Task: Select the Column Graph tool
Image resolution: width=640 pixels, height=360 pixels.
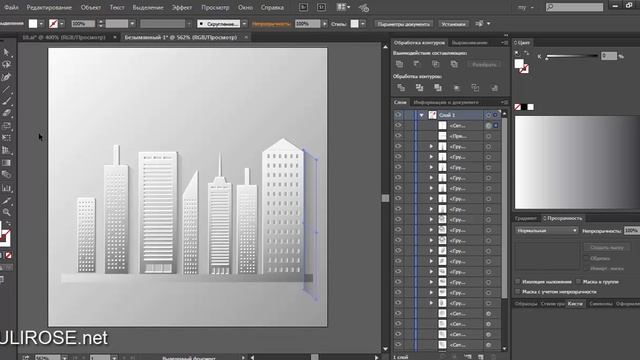Action: [x=6, y=188]
